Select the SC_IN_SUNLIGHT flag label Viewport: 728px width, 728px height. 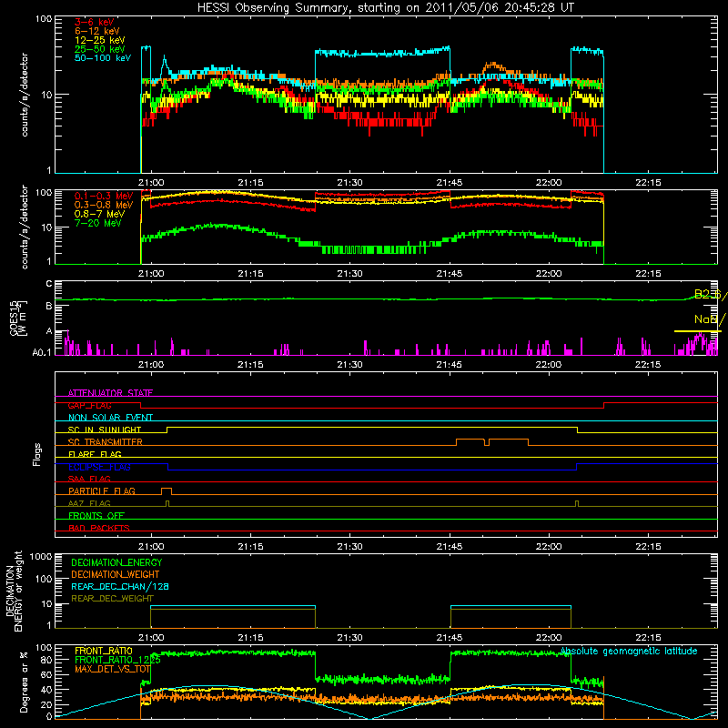coord(105,430)
